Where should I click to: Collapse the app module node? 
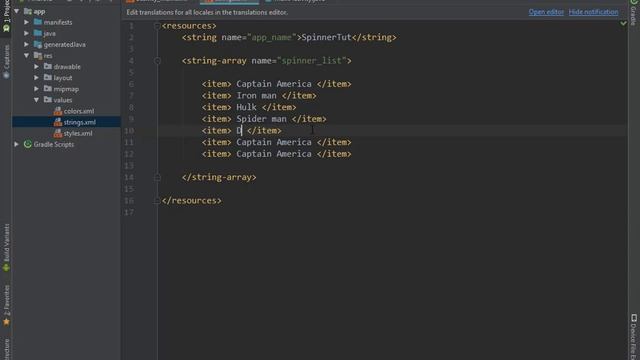pos(17,11)
